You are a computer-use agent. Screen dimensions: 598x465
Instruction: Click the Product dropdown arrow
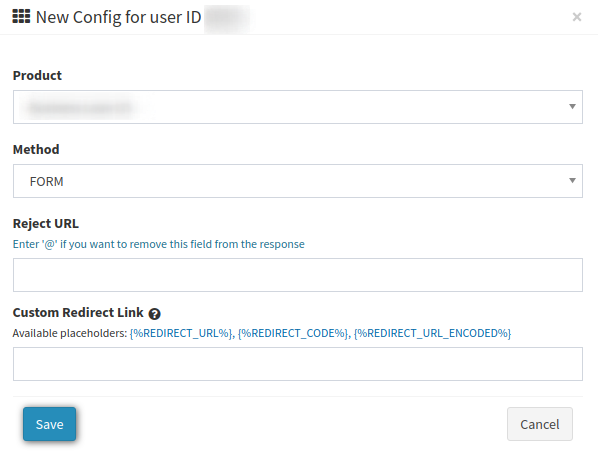pos(572,106)
